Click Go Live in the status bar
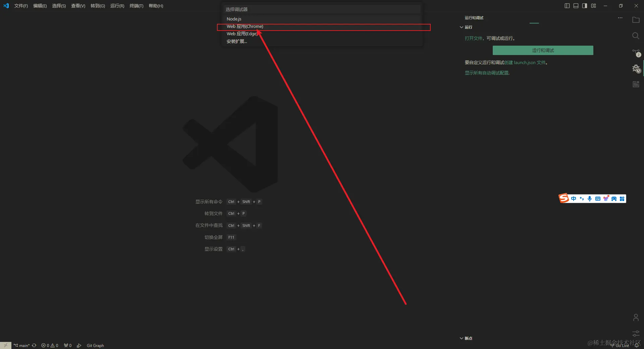 [x=620, y=346]
